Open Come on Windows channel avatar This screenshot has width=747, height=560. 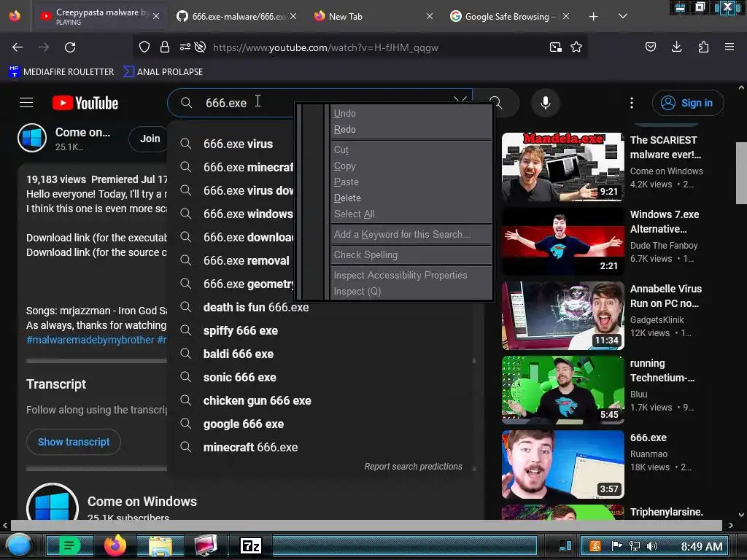32,138
